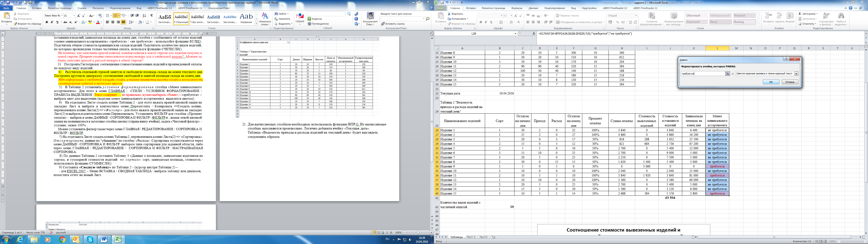Open the format style dropdown in the равно dialog
Viewport: 868px width, 244px height.
click(796, 73)
